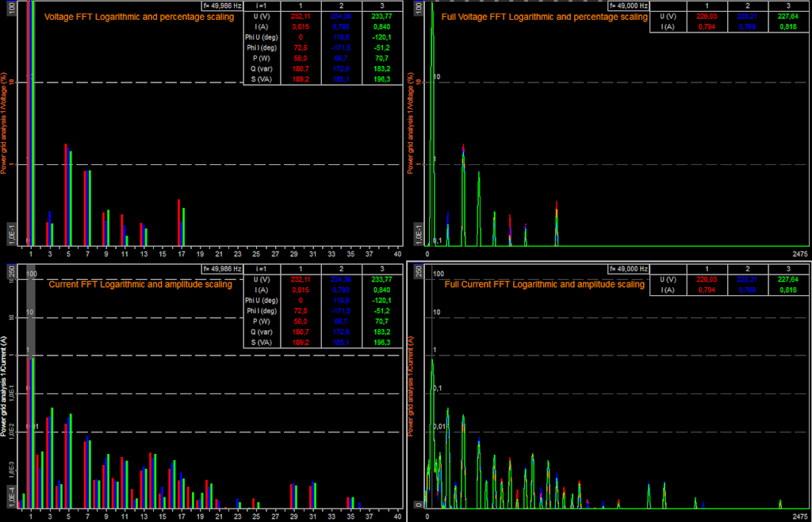Click the 'i =1' header cell in Voltage FFT table
Image resolution: width=812 pixels, height=522 pixels.
point(262,6)
